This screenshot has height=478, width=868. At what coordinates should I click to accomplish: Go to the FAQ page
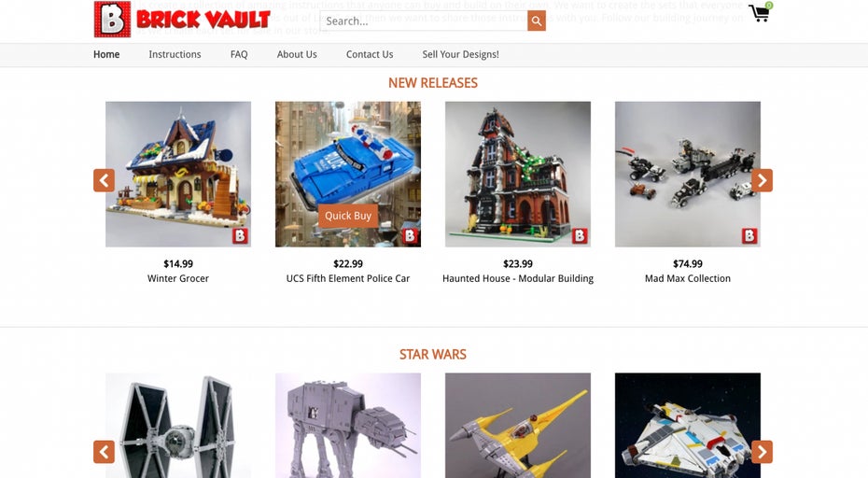[x=239, y=54]
